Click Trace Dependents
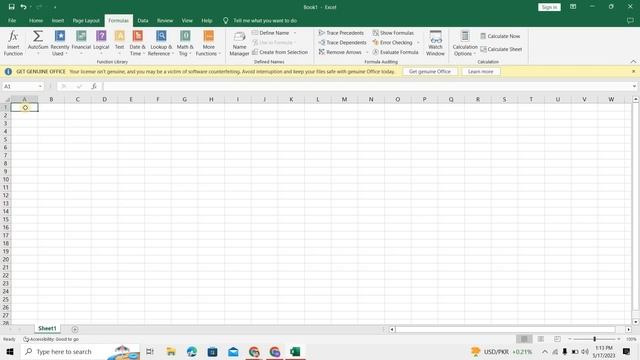640x360 pixels. (x=342, y=42)
